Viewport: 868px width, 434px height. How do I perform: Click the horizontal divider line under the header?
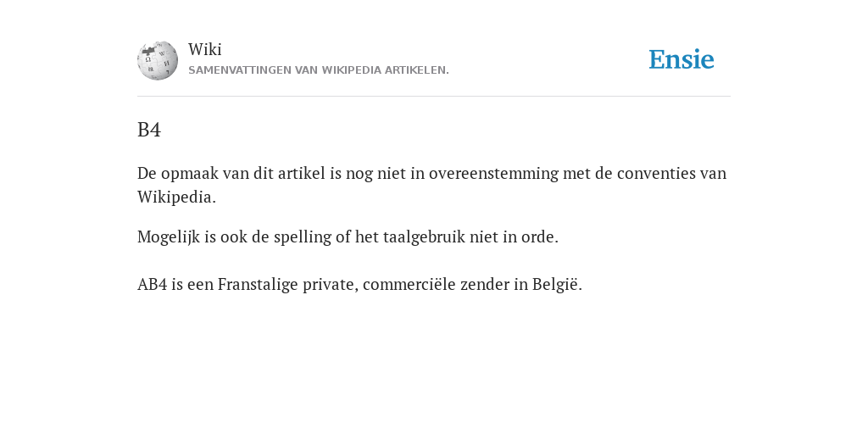(434, 97)
